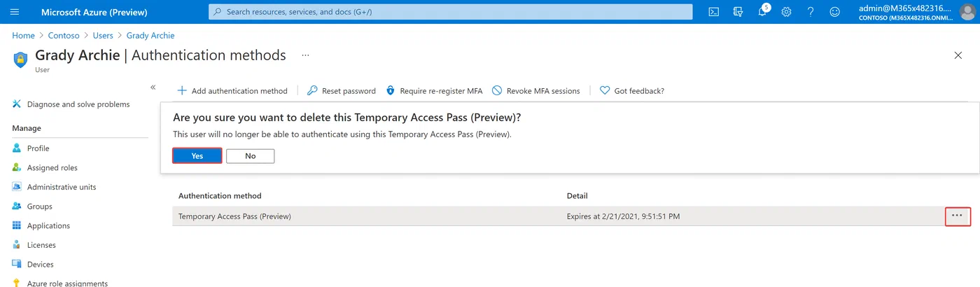This screenshot has width=980, height=287.
Task: Open the notifications bell
Action: [x=762, y=12]
